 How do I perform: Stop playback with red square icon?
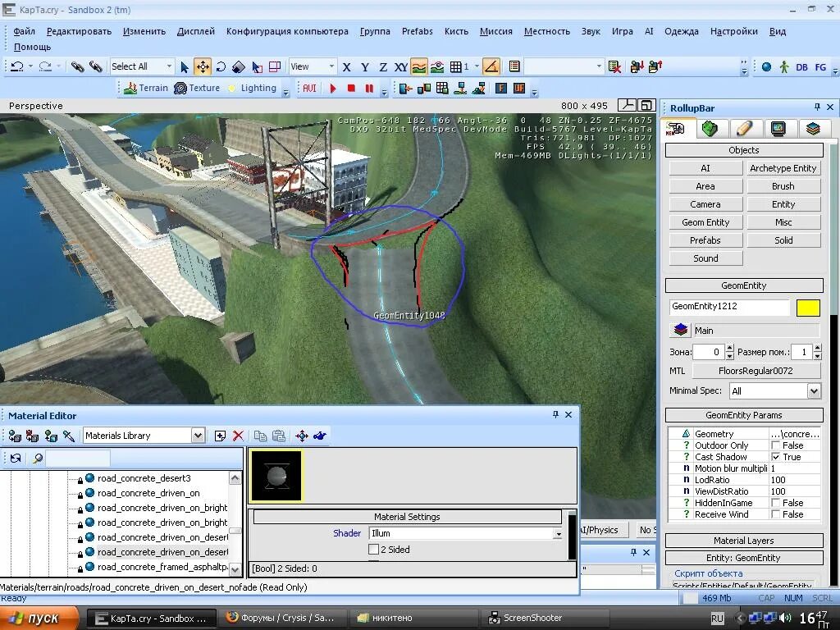(351, 89)
